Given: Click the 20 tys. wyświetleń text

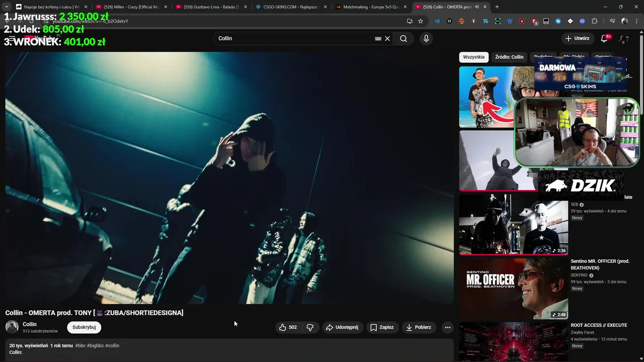Looking at the screenshot, I should coord(29,345).
